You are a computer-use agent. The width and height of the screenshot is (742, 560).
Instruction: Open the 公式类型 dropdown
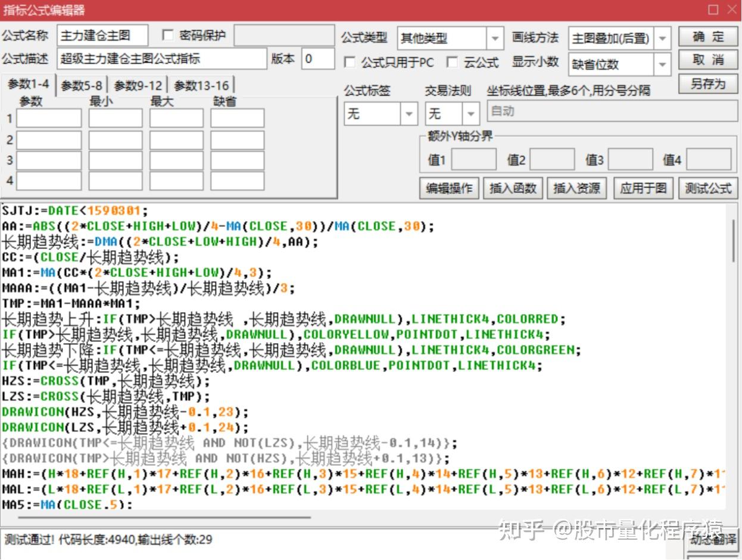(495, 39)
